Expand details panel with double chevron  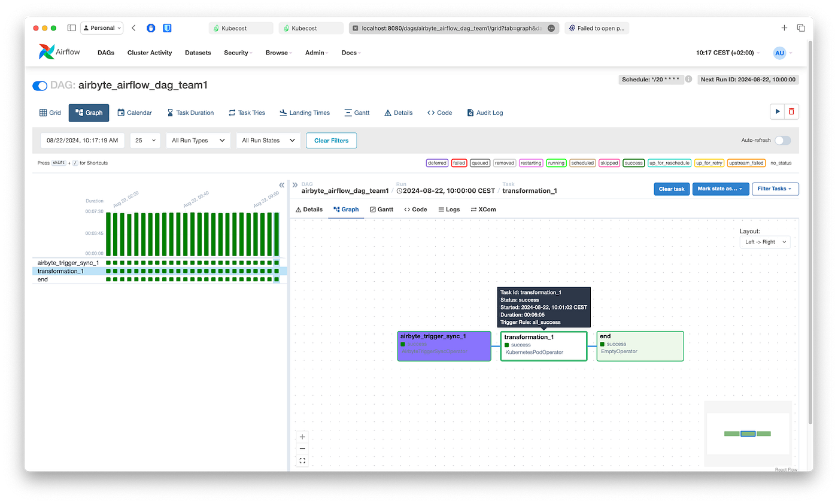tap(294, 185)
